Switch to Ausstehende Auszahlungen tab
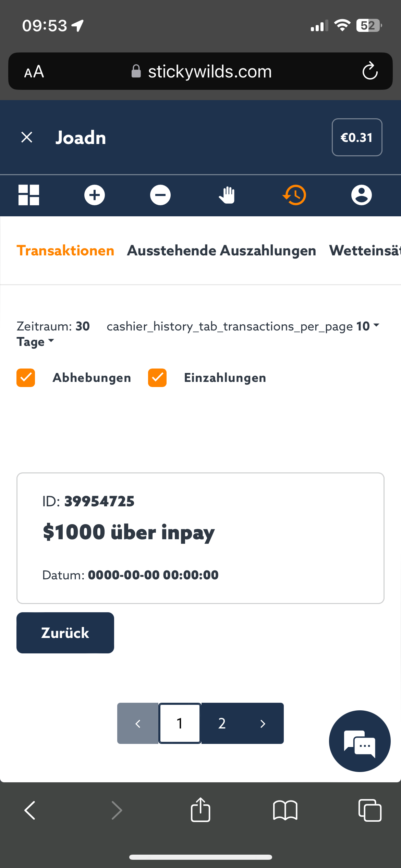 pos(221,251)
